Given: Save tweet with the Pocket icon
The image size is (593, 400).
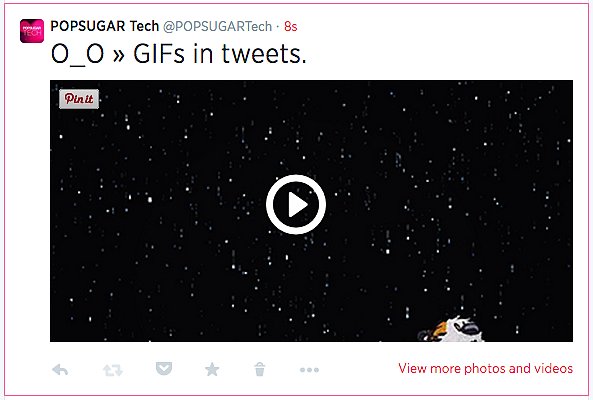Looking at the screenshot, I should 164,368.
